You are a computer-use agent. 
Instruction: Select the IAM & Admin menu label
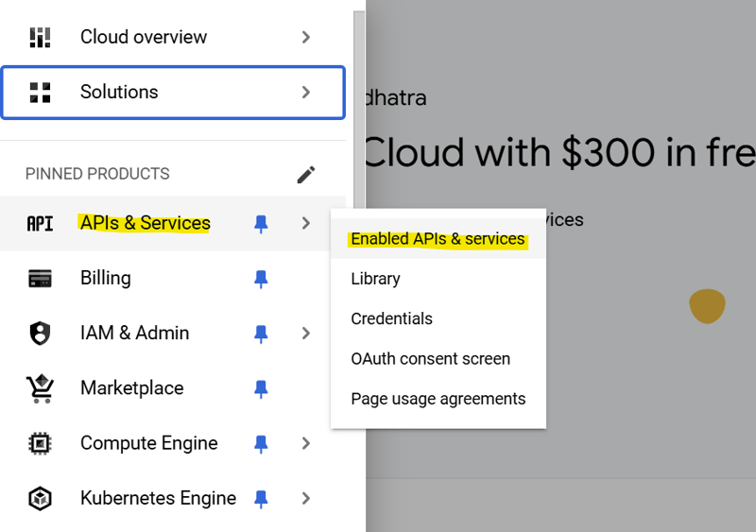(x=134, y=334)
